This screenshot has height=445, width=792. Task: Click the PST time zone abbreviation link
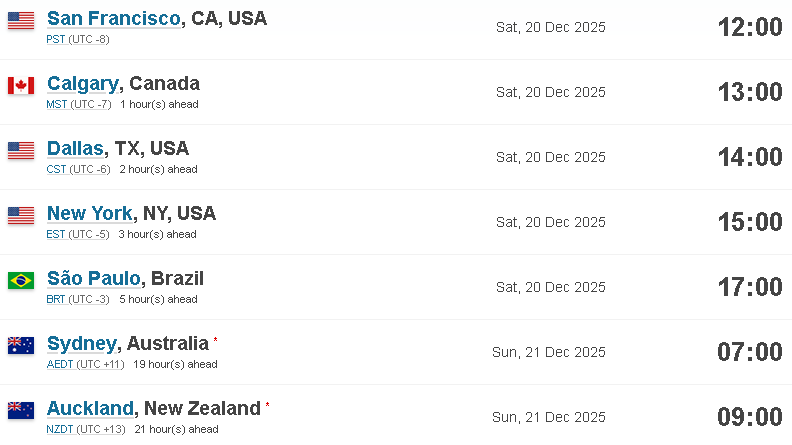[x=56, y=39]
